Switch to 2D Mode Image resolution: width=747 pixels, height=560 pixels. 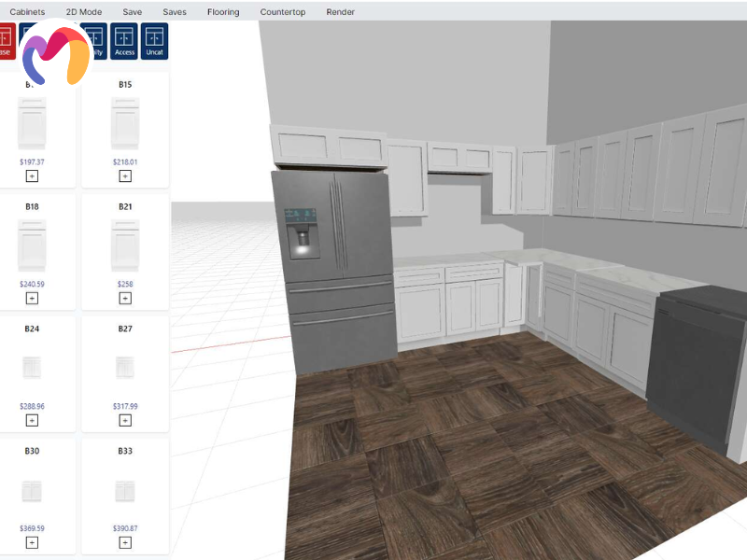pos(84,12)
